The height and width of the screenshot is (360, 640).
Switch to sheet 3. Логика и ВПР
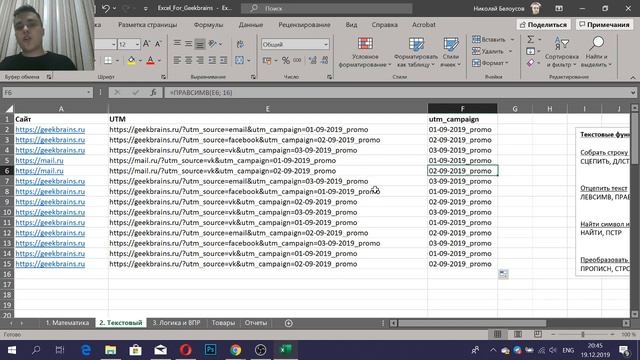click(x=176, y=323)
